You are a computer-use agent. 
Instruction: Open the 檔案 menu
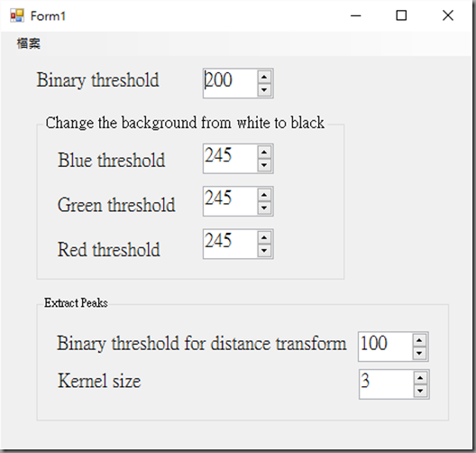(28, 43)
